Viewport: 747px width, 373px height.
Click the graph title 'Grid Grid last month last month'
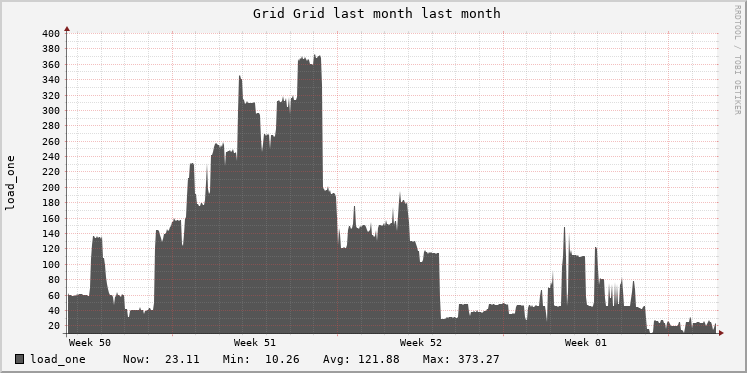click(x=376, y=13)
